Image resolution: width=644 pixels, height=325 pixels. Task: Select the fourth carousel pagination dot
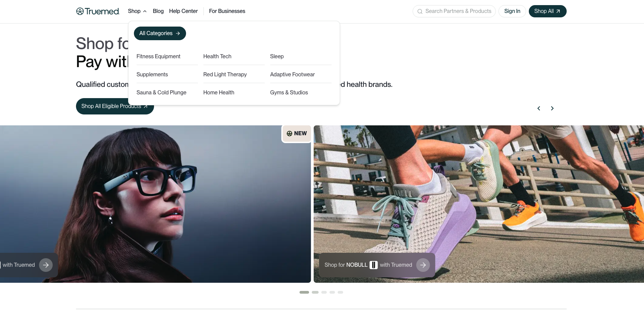332,292
